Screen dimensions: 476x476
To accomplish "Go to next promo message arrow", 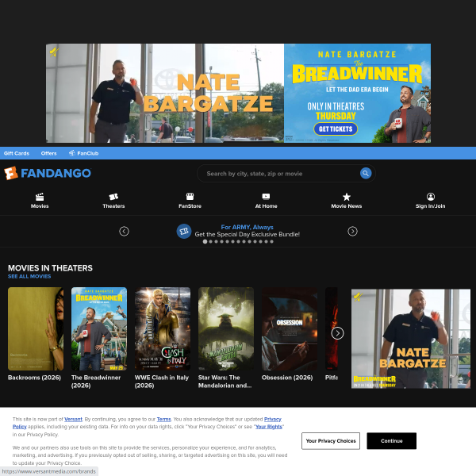I will point(352,232).
